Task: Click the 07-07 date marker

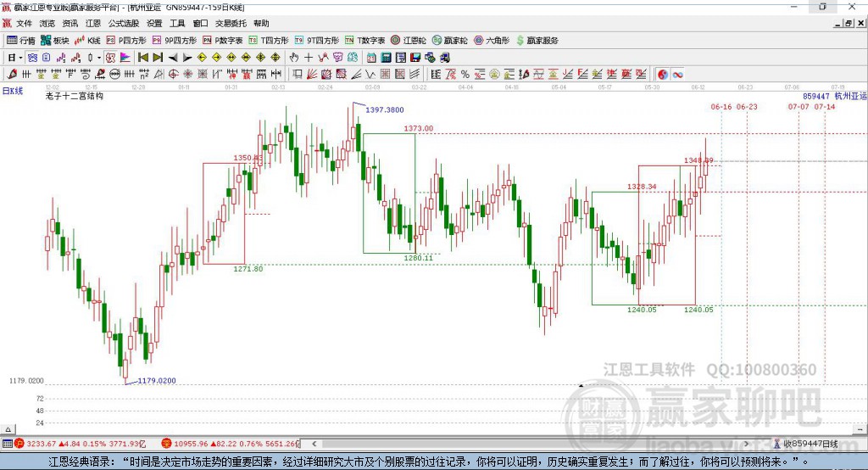Action: click(798, 106)
